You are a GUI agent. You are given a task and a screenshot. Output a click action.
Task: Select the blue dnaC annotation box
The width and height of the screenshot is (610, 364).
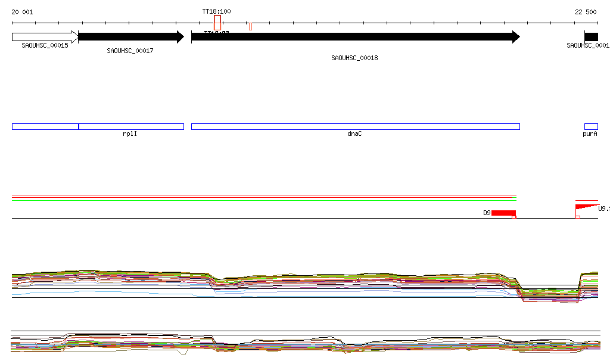click(355, 126)
